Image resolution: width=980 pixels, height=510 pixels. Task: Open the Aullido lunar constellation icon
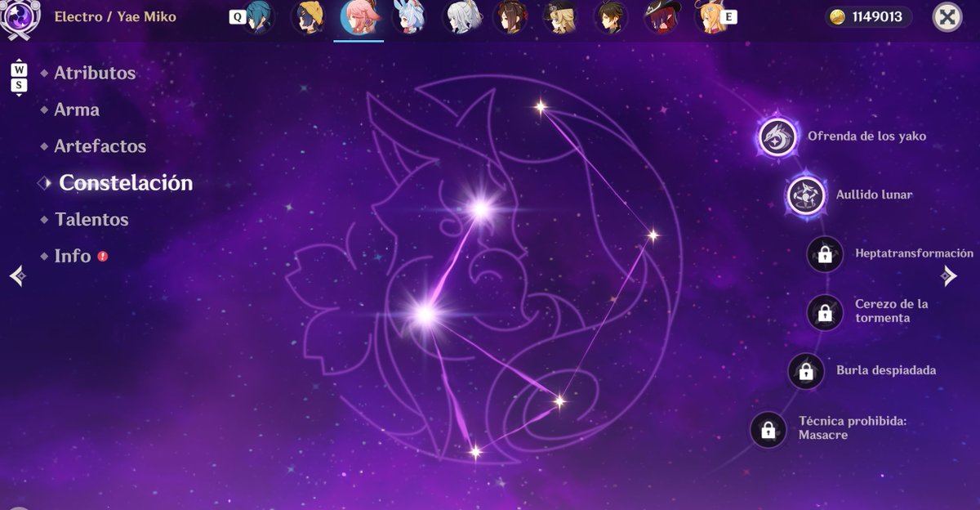pyautogui.click(x=806, y=195)
